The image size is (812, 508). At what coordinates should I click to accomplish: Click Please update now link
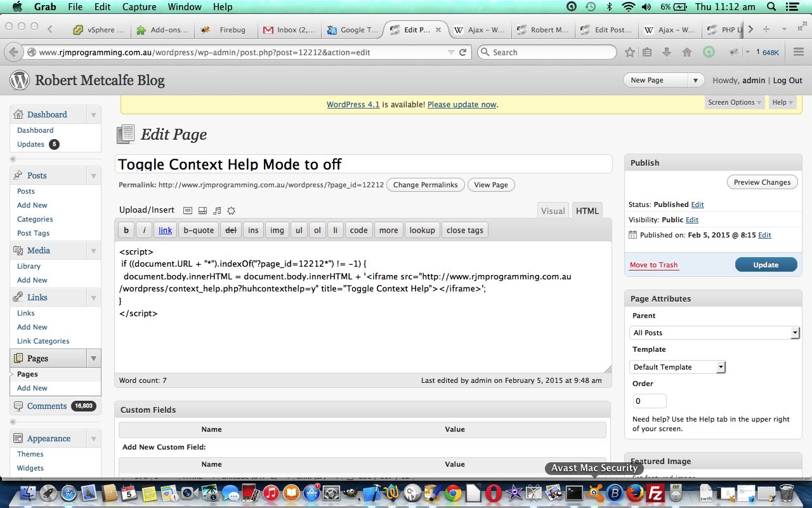pyautogui.click(x=462, y=104)
